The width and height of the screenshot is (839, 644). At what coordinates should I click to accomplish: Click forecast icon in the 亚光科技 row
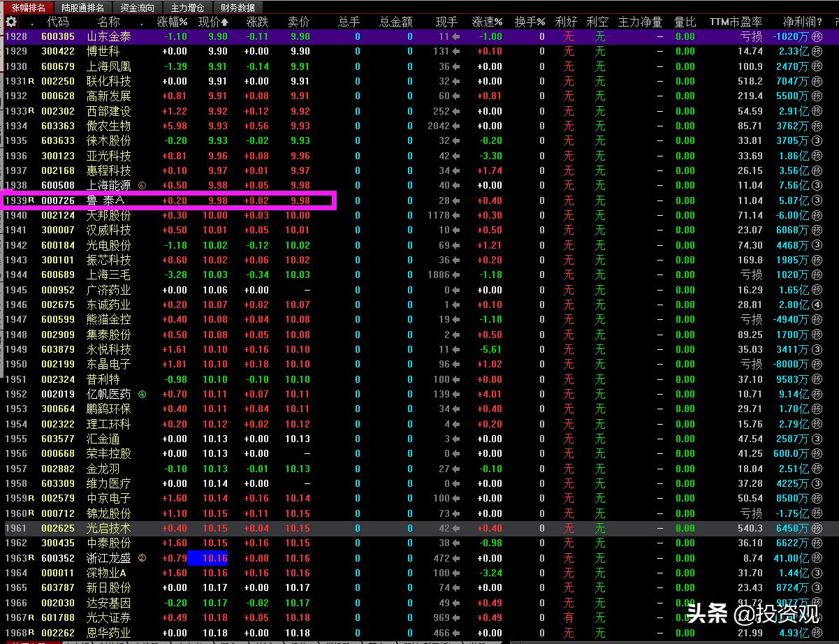tap(817, 156)
